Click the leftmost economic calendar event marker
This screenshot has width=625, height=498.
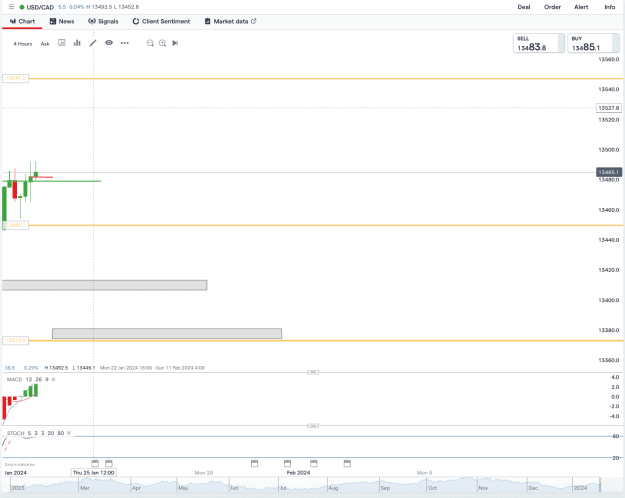click(95, 463)
